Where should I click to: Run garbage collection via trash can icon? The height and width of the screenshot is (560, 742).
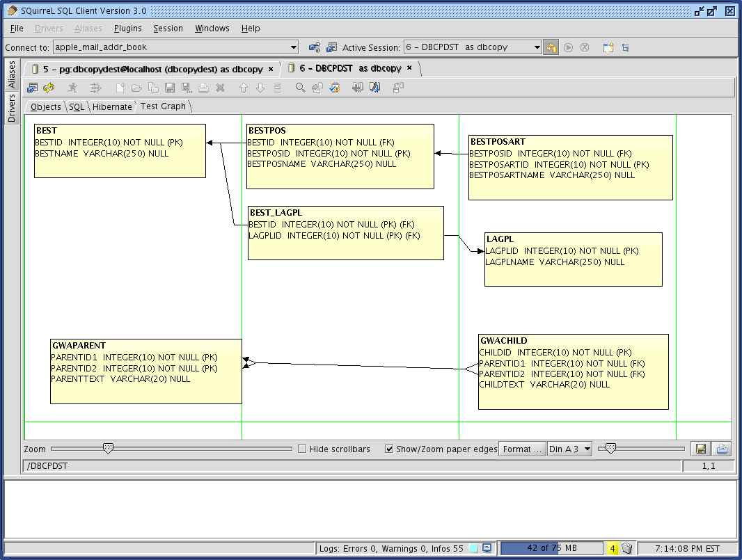[x=627, y=548]
